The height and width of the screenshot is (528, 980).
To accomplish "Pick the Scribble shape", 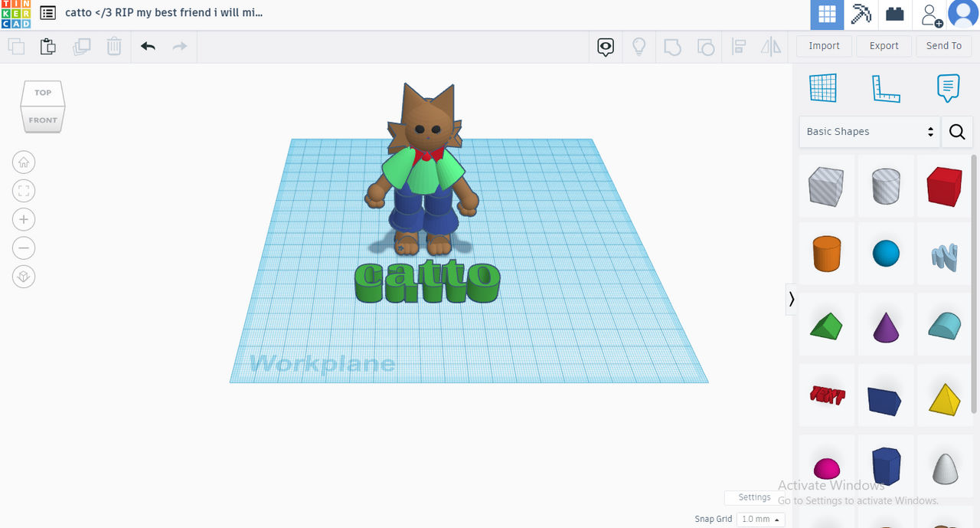I will coord(944,256).
